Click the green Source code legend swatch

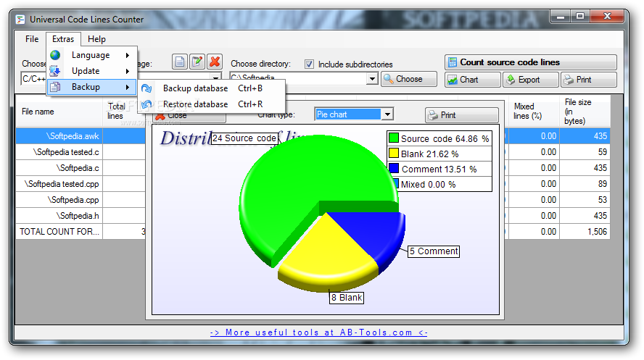pyautogui.click(x=394, y=138)
